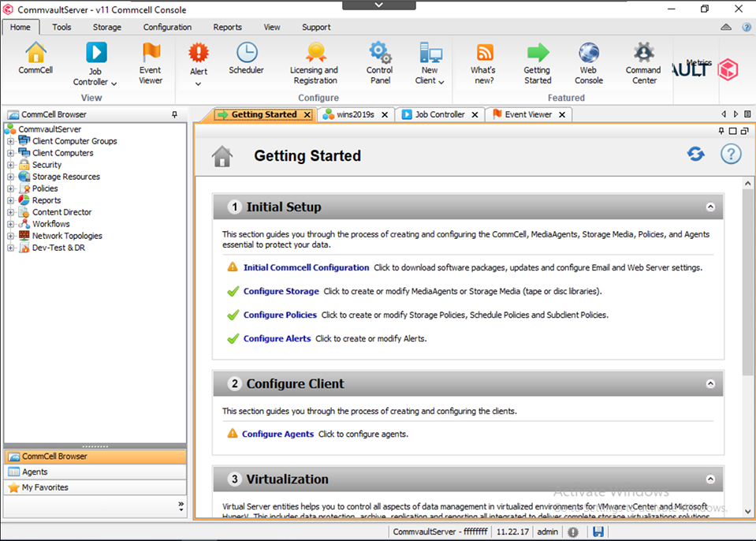
Task: Open the Storage ribbon tab
Action: pyautogui.click(x=107, y=28)
